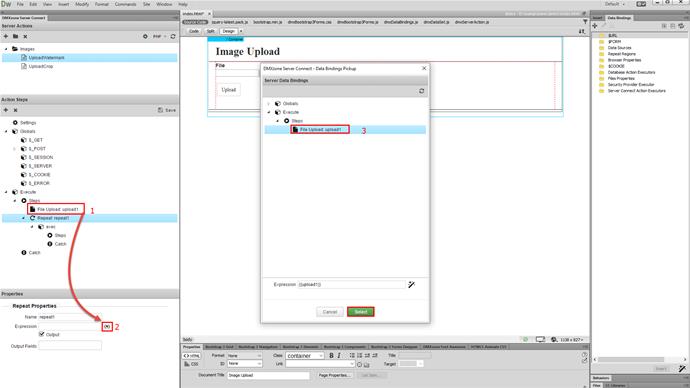Open data bindings picker beside Repeat Expression
The image size is (690, 388).
107,326
